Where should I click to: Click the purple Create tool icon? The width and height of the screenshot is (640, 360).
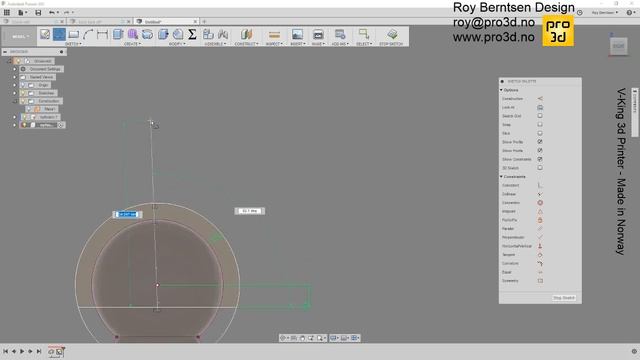[133, 34]
